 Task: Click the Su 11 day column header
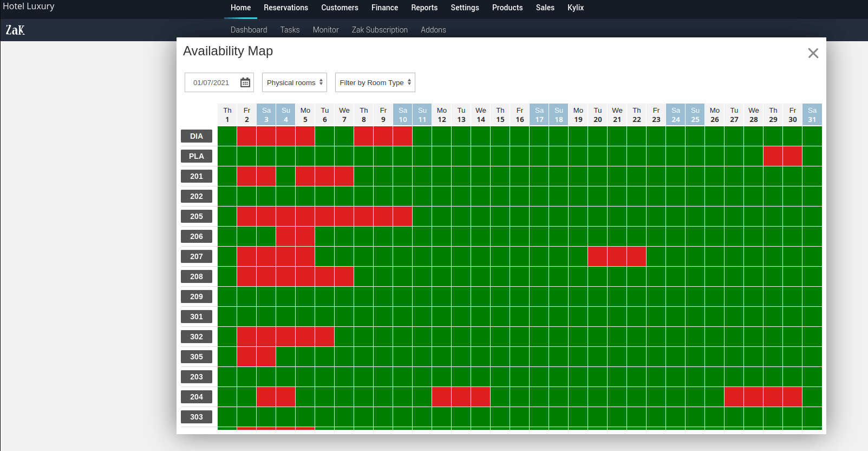[422, 114]
